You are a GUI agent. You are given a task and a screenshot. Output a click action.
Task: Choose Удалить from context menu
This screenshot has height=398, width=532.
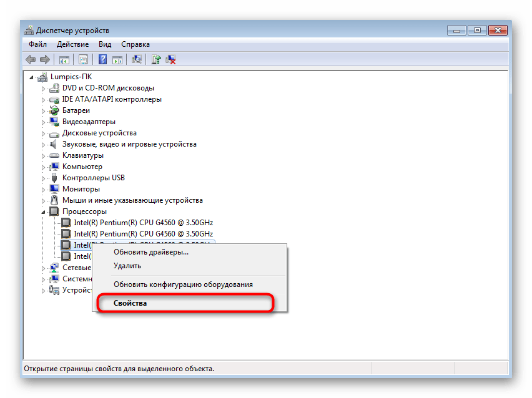pos(190,266)
